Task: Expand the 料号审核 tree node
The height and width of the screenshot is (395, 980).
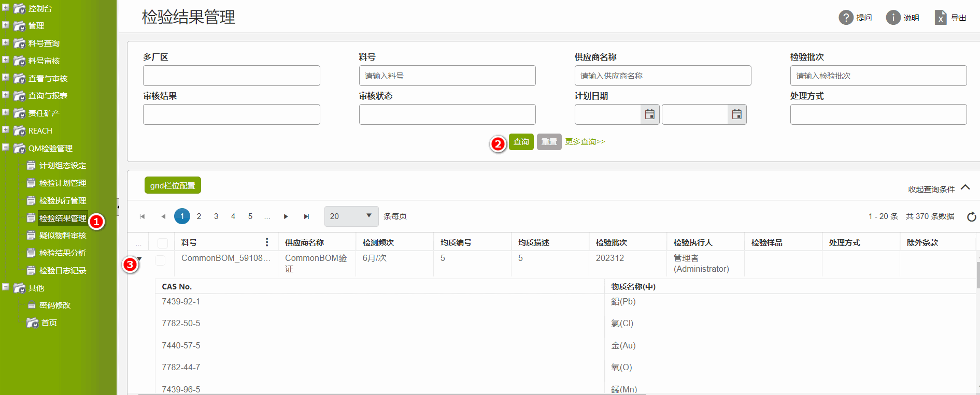Action: [x=6, y=60]
